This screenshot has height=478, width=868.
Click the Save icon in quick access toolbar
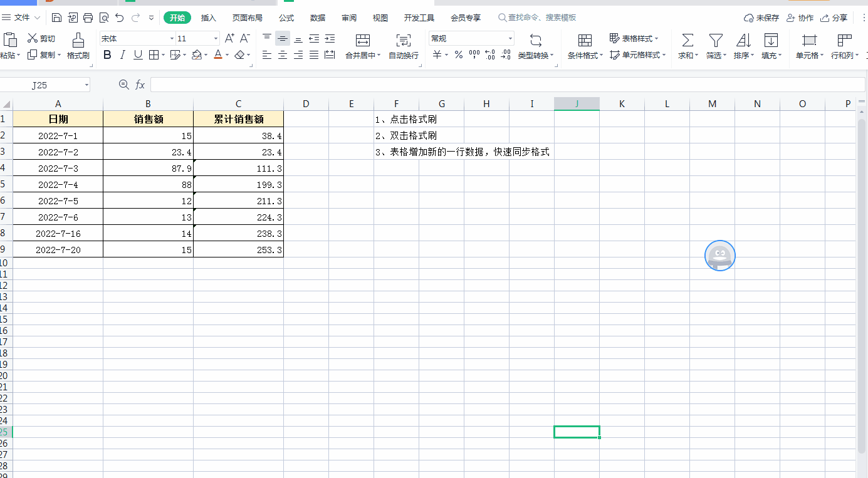[56, 18]
